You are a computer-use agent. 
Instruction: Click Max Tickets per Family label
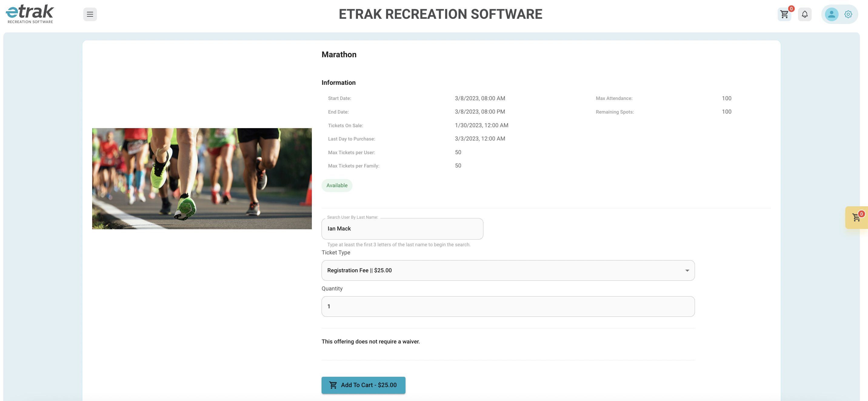coord(353,166)
